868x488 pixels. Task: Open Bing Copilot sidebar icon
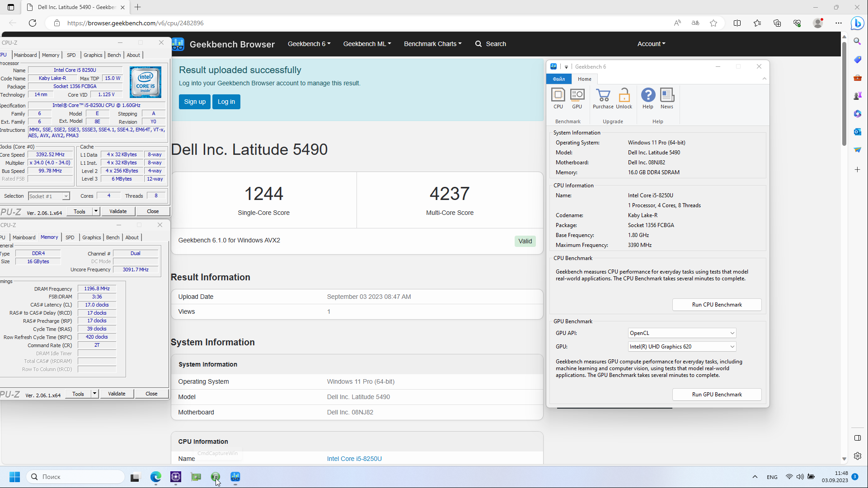tap(857, 23)
